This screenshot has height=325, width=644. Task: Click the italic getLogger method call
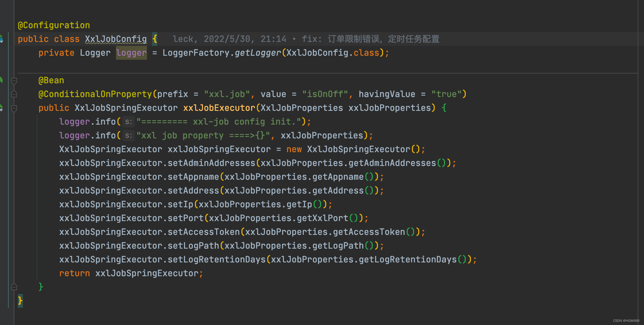pyautogui.click(x=258, y=53)
